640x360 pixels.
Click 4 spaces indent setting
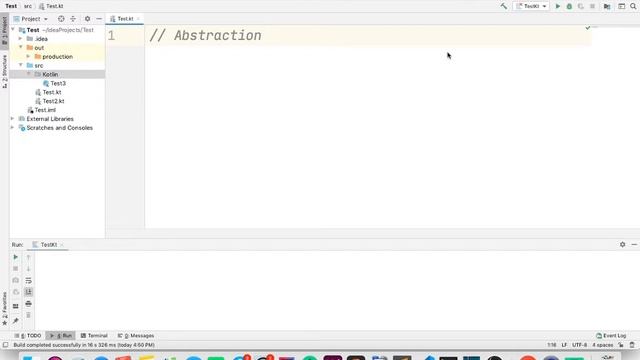click(x=602, y=345)
